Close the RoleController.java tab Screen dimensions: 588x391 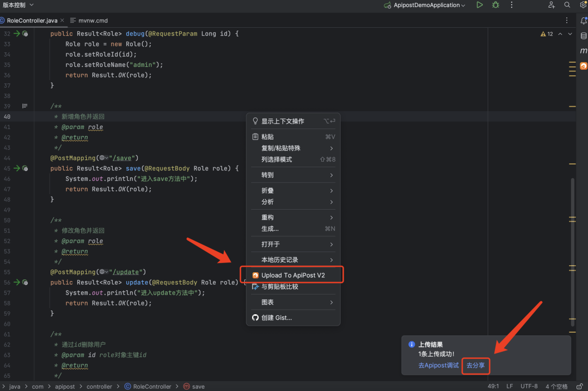(x=62, y=20)
